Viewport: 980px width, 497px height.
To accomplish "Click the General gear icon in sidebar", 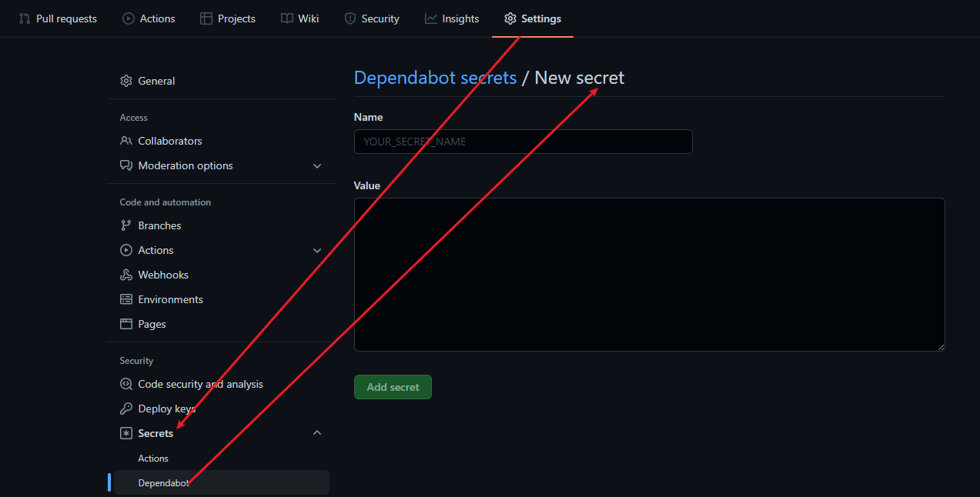I will 126,81.
